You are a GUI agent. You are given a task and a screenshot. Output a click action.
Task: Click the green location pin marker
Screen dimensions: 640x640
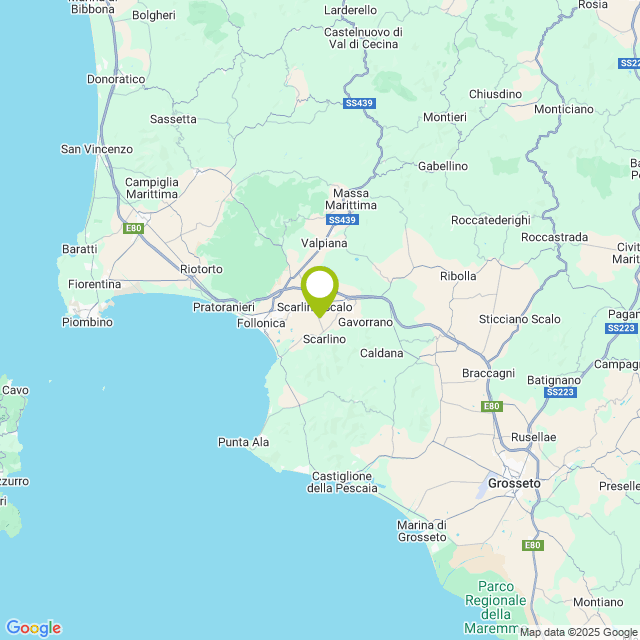click(320, 291)
